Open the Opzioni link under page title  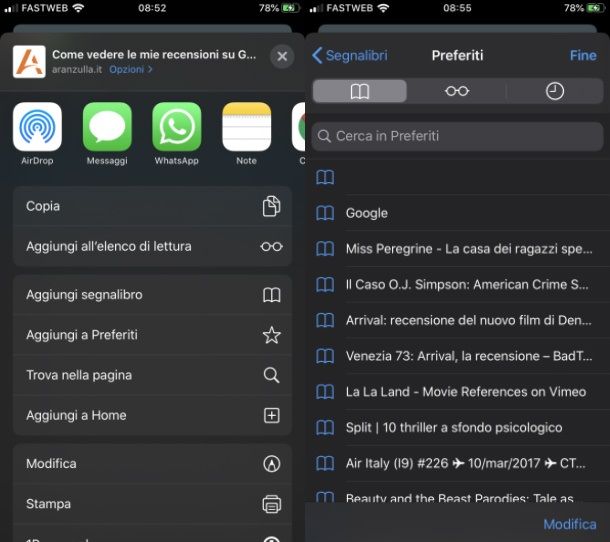point(130,69)
